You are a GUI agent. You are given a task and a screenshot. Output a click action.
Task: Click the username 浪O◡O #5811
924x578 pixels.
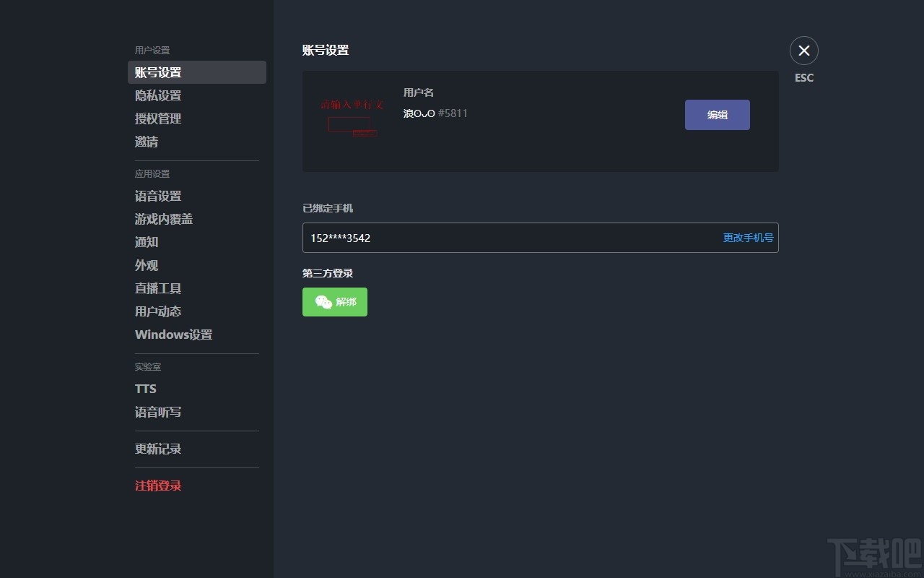coord(435,113)
